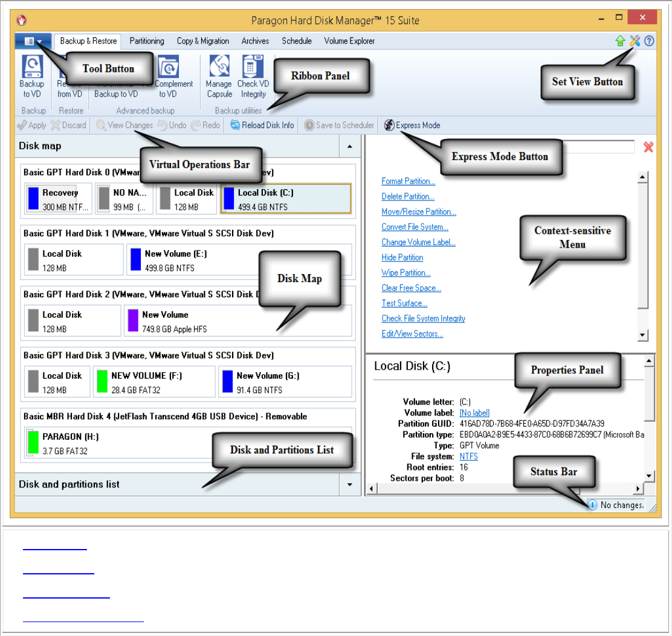Click Delete Partition link
The width and height of the screenshot is (672, 636).
407,196
